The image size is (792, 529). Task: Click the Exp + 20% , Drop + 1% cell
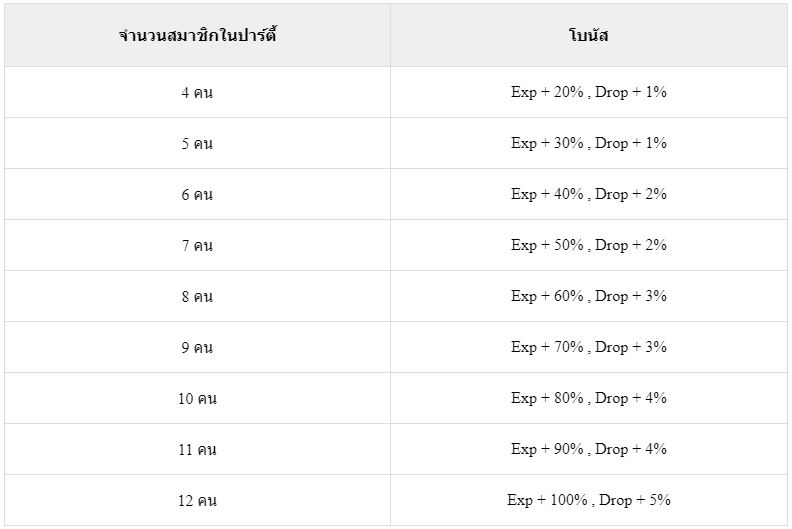[x=588, y=92]
